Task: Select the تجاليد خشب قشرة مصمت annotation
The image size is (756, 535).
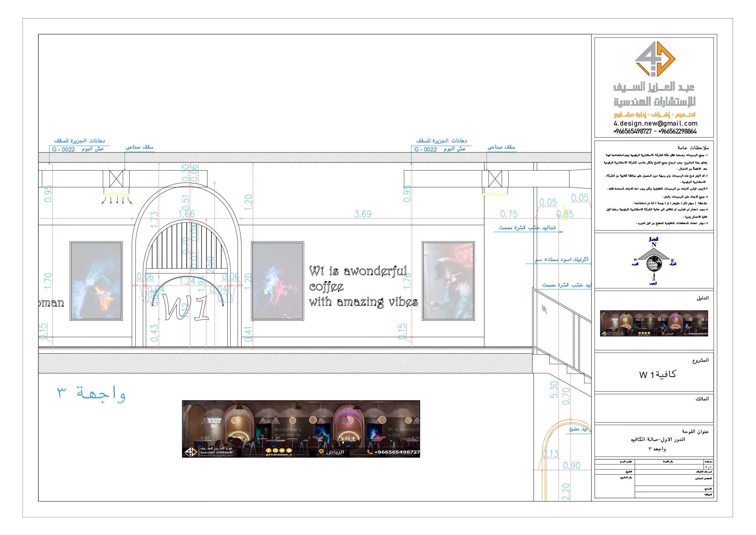Action: pyautogui.click(x=527, y=228)
